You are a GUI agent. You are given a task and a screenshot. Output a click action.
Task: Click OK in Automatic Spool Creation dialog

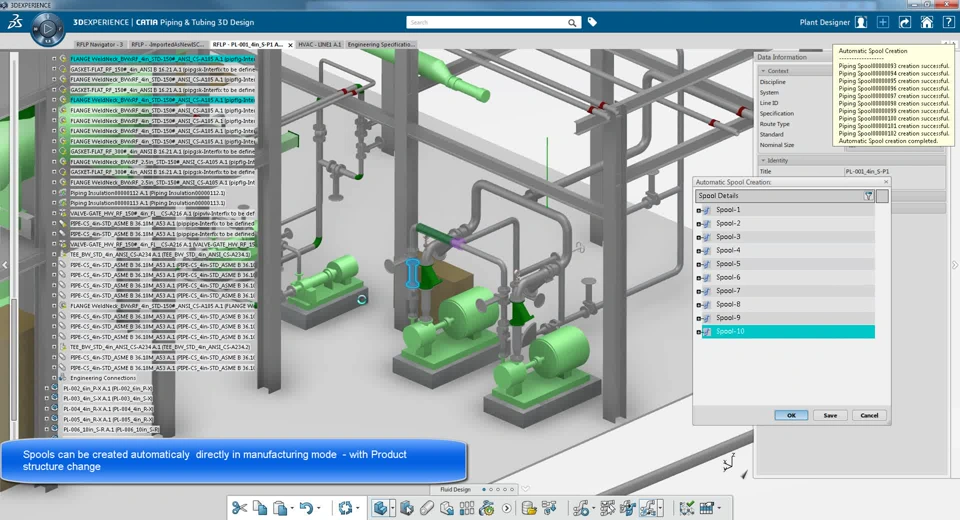[x=791, y=415]
